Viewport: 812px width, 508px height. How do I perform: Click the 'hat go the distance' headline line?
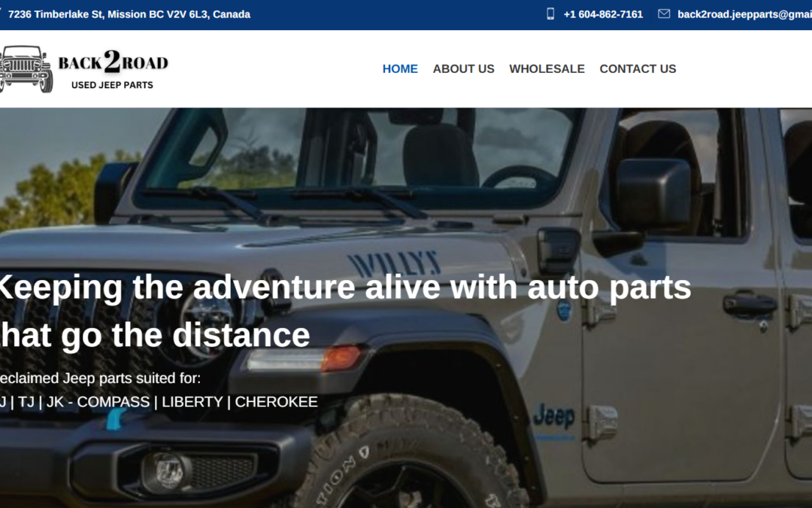[155, 335]
